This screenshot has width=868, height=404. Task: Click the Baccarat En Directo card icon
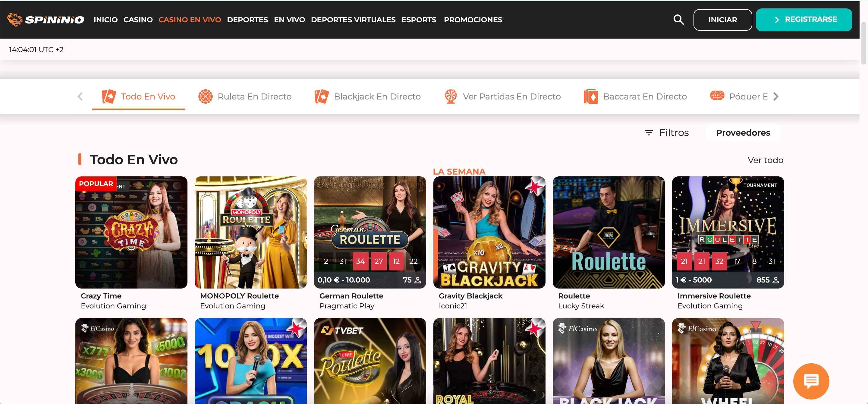click(591, 96)
